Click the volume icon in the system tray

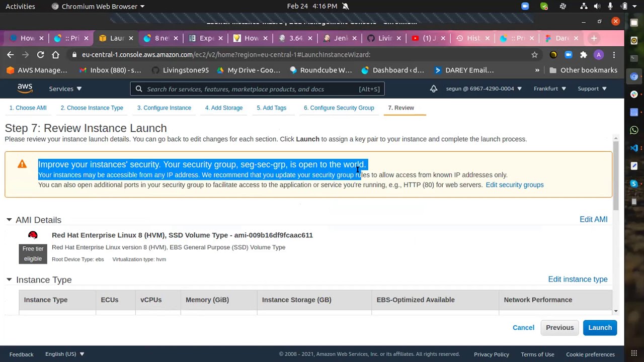(x=597, y=6)
